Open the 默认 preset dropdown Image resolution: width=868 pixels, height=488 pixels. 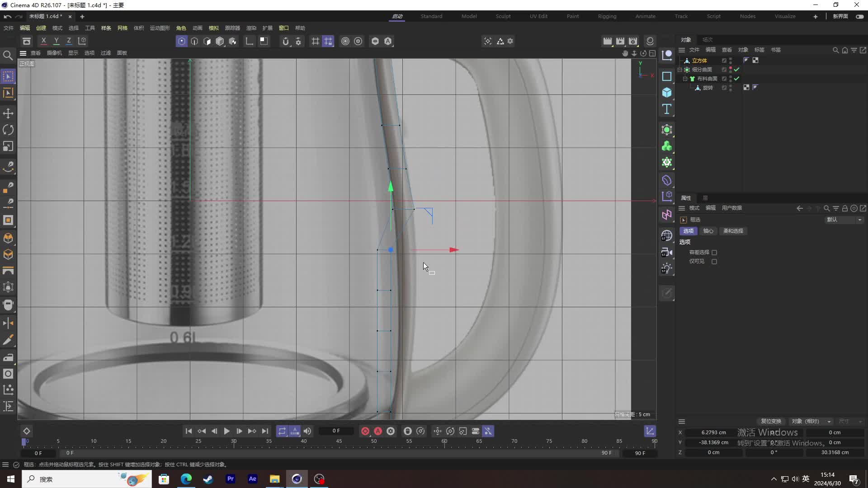[844, 220]
